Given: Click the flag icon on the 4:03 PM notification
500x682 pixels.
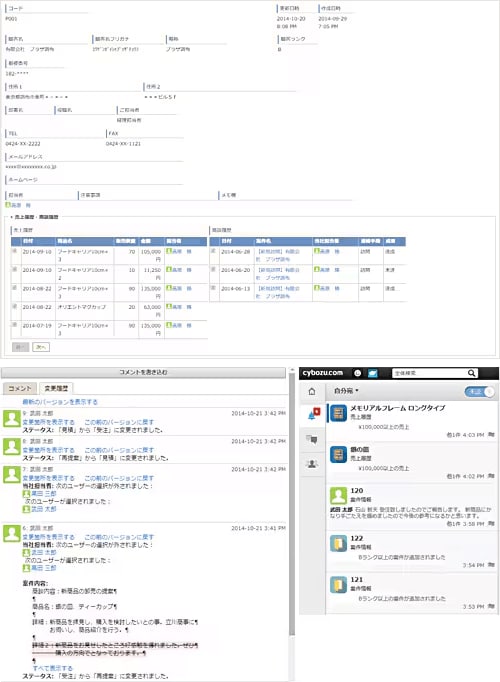Looking at the screenshot, I should point(491,435).
